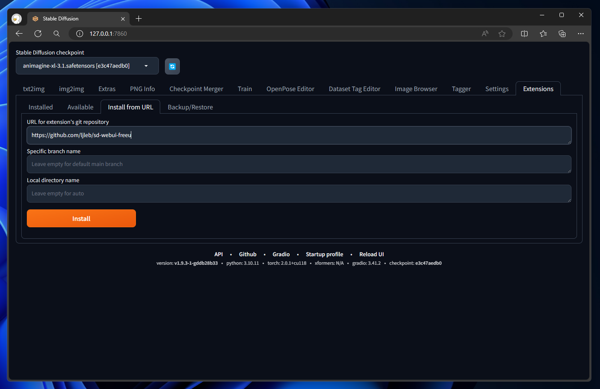The height and width of the screenshot is (389, 600).
Task: Click the extension git repository URL field
Action: [x=299, y=135]
